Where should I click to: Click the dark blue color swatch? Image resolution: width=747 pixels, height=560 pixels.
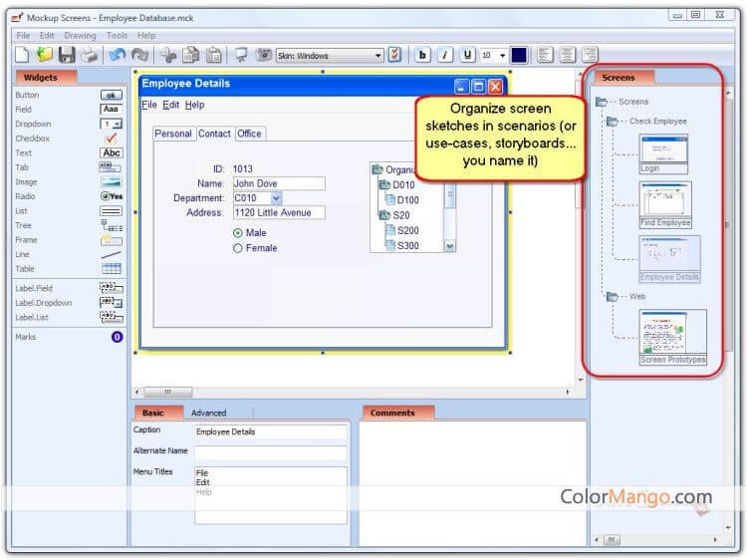(x=519, y=55)
